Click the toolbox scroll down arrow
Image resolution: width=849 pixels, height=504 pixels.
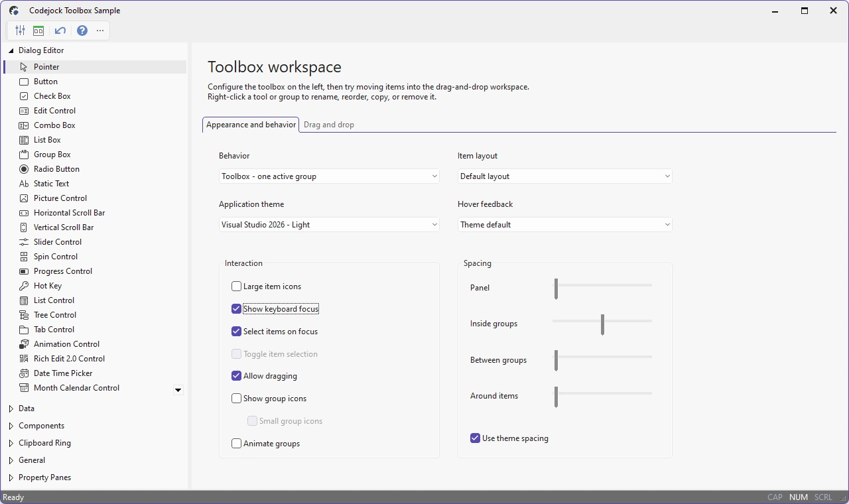point(178,390)
